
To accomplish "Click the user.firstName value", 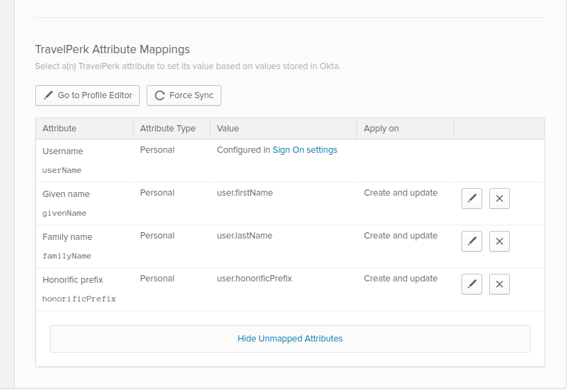I will click(x=245, y=193).
